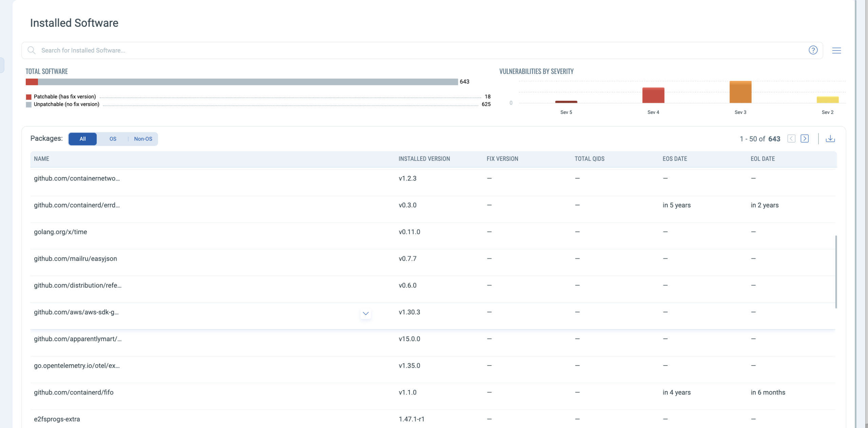This screenshot has width=868, height=428.
Task: Open the golang.org/x/time package row
Action: coord(60,232)
